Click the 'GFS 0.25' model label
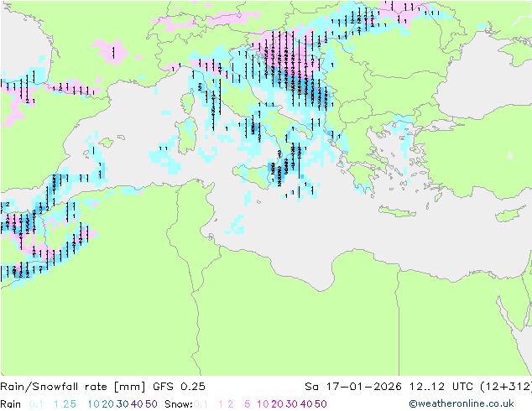This screenshot has width=532, height=411. tap(179, 387)
